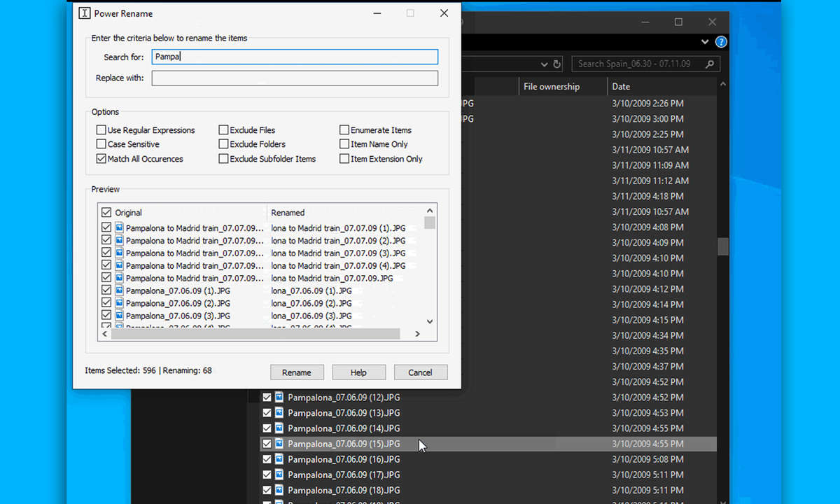Uncheck Explorer item Pampalona_07.06.09 (17).JPG
Screen dimensions: 840x504
(x=267, y=475)
